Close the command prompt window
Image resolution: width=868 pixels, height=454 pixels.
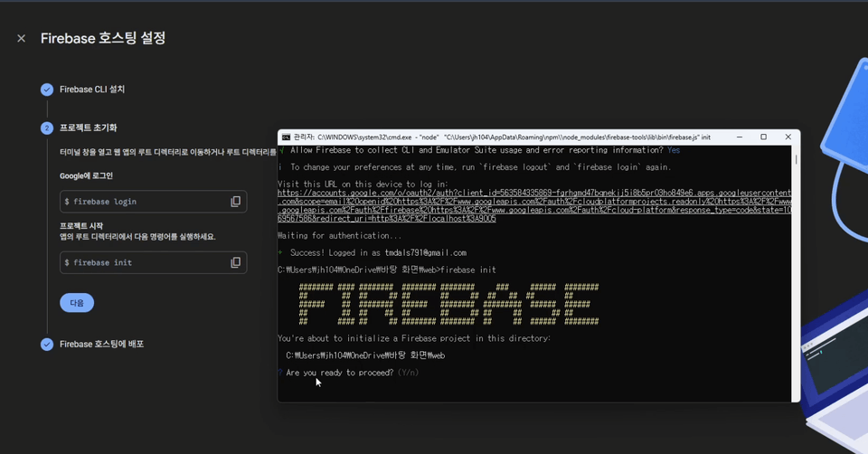click(788, 137)
